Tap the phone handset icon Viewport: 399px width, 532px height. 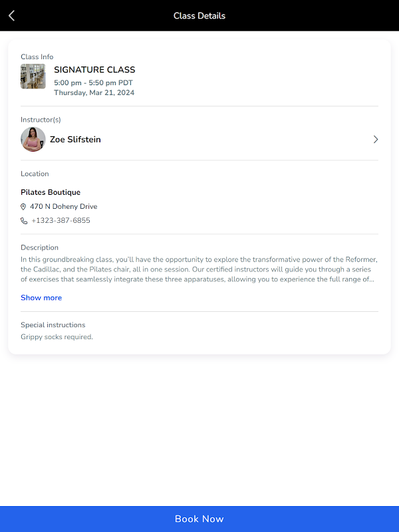pos(24,221)
